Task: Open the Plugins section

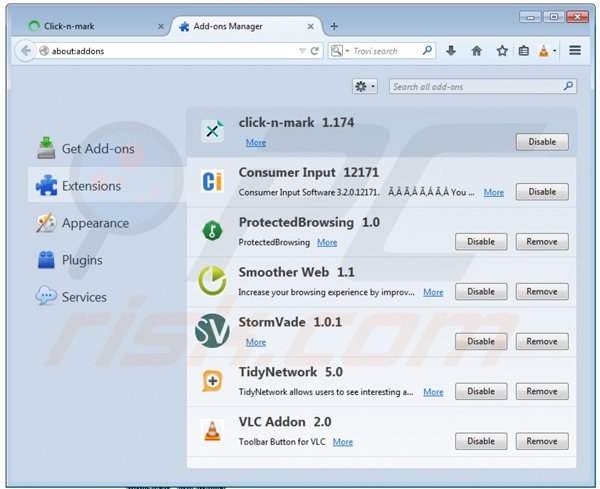Action: pyautogui.click(x=70, y=260)
